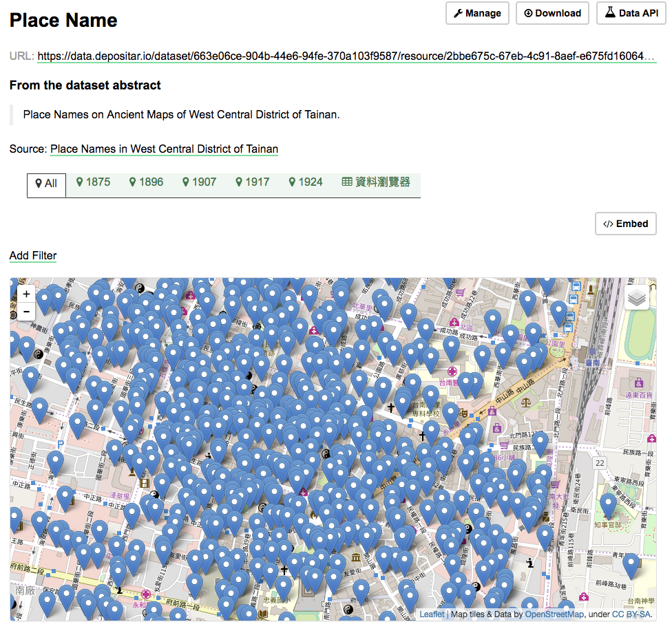Switch to the 1907 map tab

pyautogui.click(x=199, y=182)
